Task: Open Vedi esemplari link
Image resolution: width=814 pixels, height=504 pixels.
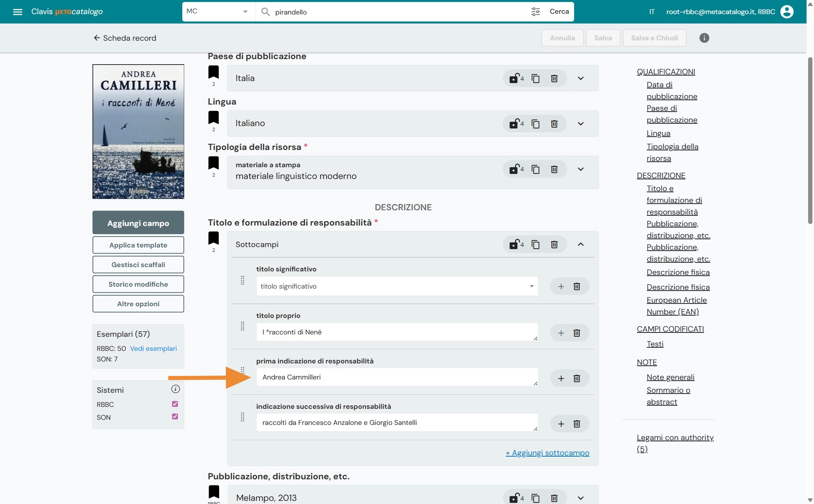Action: [x=153, y=348]
